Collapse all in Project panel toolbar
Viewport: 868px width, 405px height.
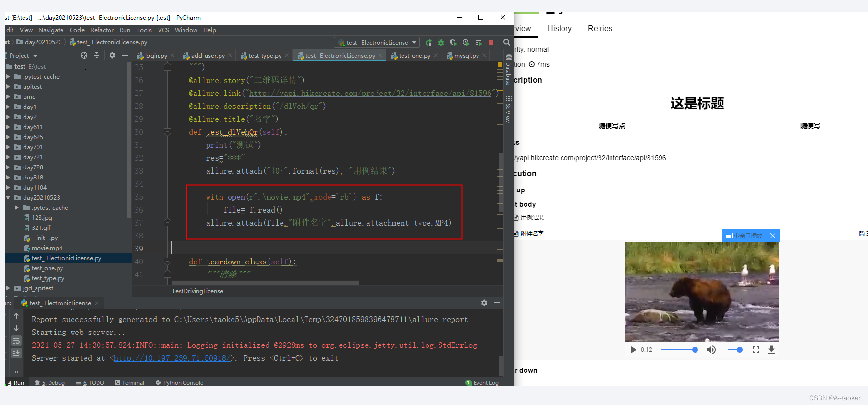pos(97,55)
